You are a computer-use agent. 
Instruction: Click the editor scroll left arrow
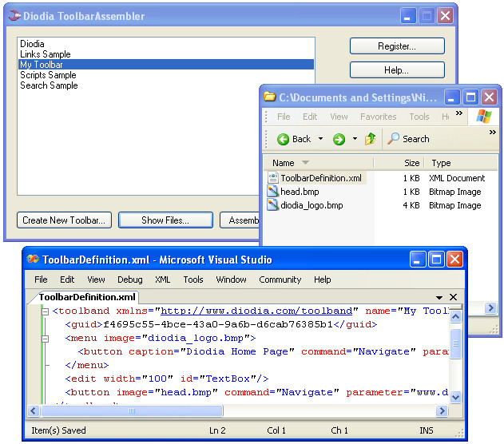pyautogui.click(x=33, y=410)
